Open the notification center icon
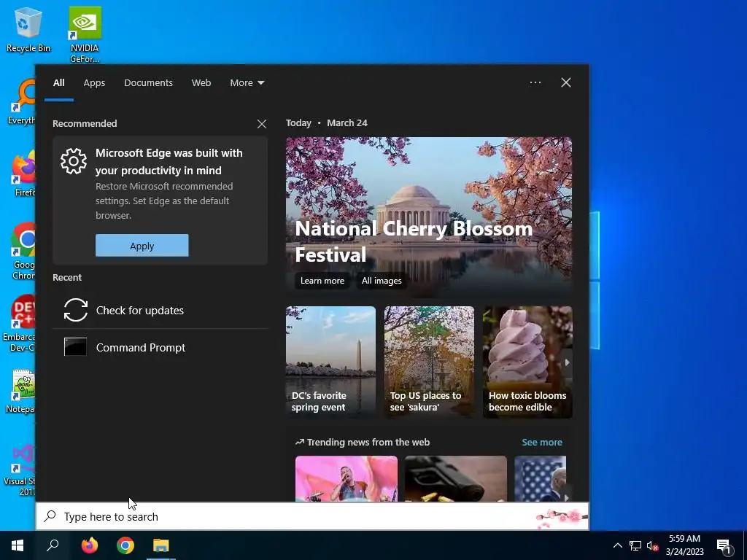 pyautogui.click(x=724, y=546)
